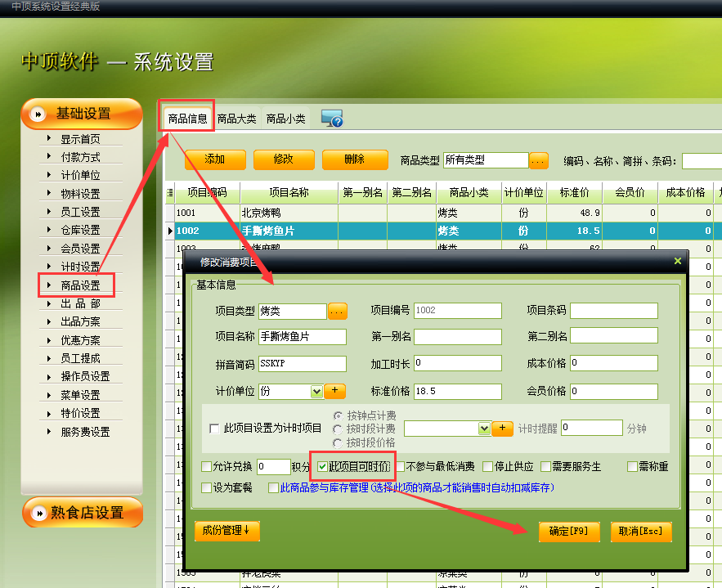Image resolution: width=722 pixels, height=588 pixels.
Task: Open 菜单设置 from sidebar
Action: click(x=81, y=395)
